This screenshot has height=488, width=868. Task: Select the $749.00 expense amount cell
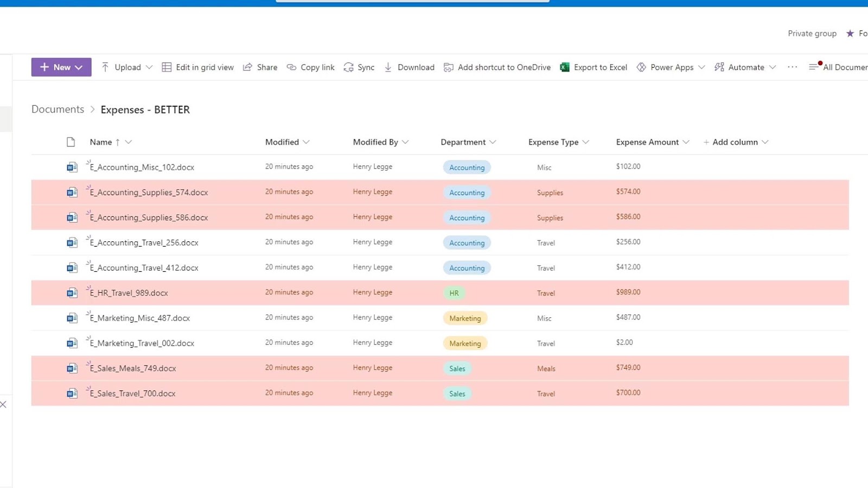click(x=628, y=368)
